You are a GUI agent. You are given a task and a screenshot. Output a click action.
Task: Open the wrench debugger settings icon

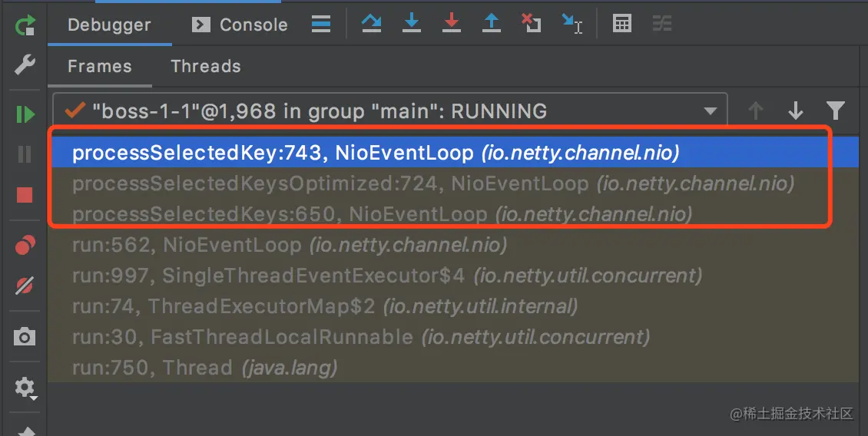25,64
